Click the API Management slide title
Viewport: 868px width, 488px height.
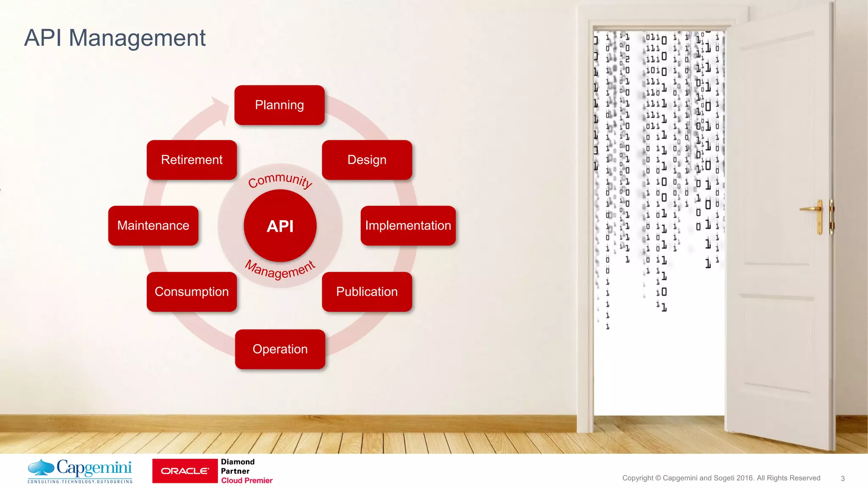(x=115, y=38)
